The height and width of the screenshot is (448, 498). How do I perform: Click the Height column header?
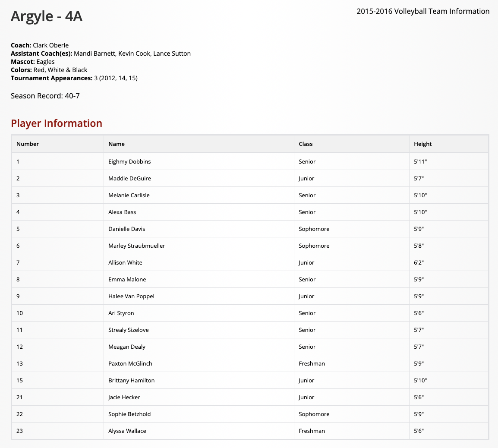(422, 144)
